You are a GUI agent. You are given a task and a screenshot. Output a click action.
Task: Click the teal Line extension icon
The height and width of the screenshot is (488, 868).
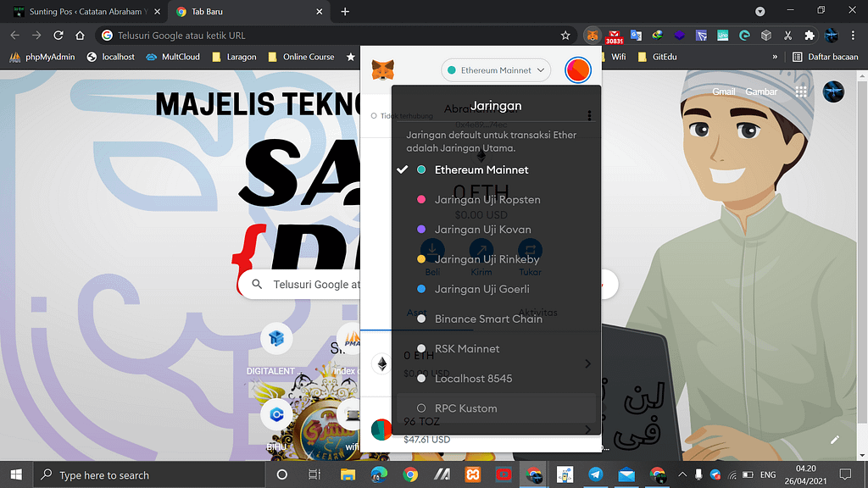click(722, 36)
